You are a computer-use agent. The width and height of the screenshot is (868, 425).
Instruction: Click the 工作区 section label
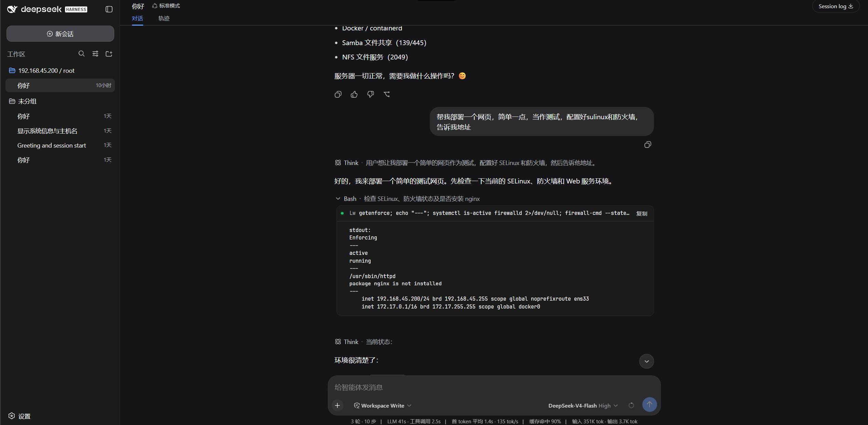(16, 54)
